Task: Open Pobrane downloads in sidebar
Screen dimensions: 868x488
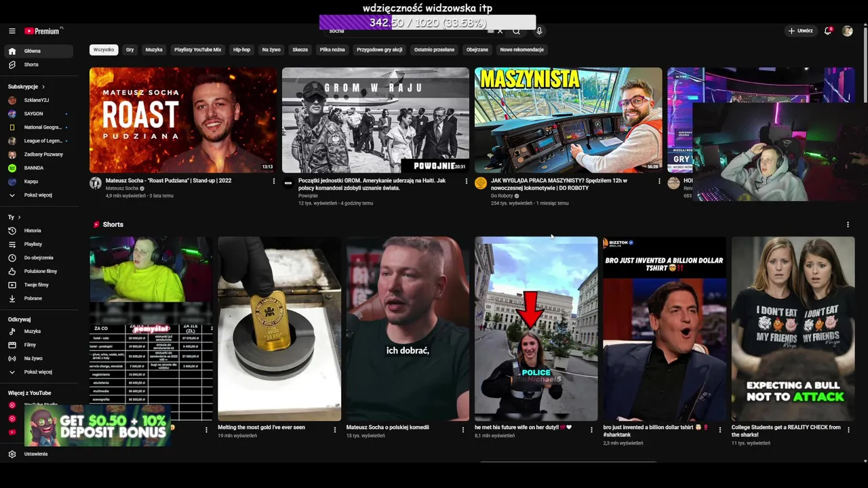Action: click(x=39, y=298)
